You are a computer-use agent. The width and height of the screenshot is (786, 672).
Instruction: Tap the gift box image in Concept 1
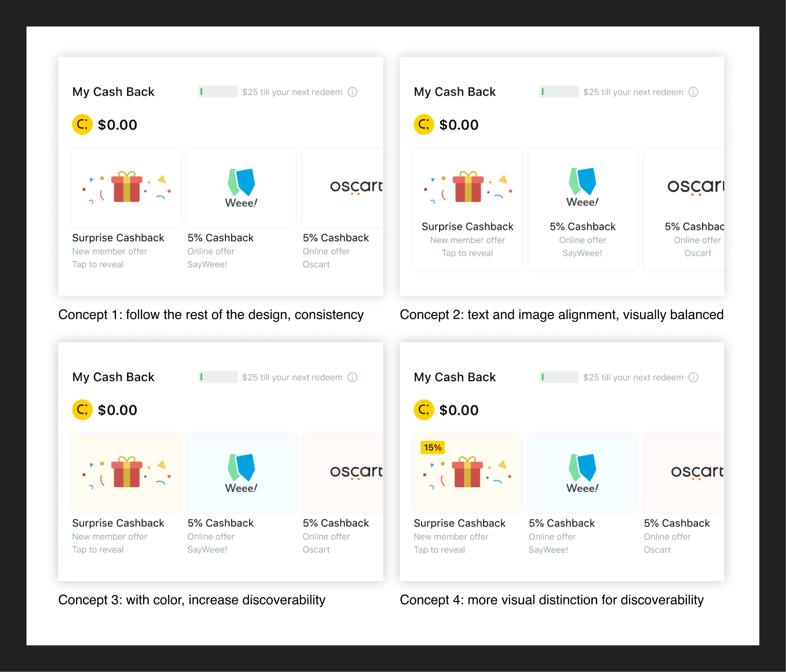tap(127, 188)
